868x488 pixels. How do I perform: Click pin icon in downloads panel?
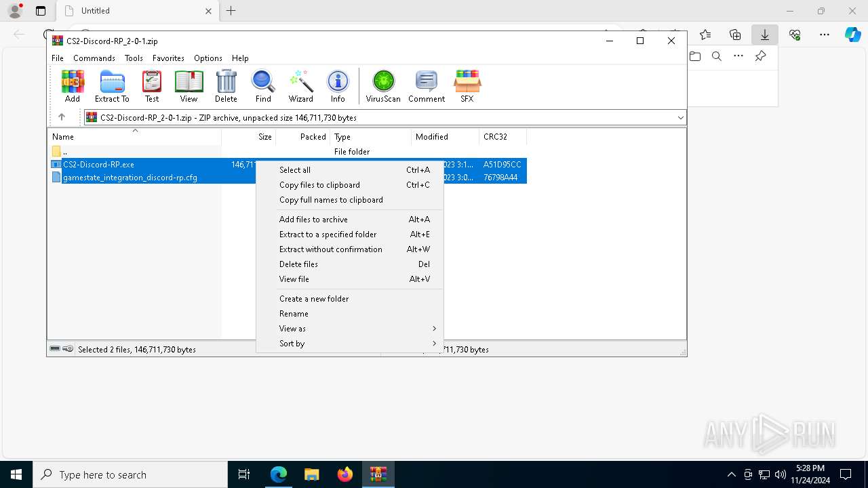pyautogui.click(x=760, y=56)
